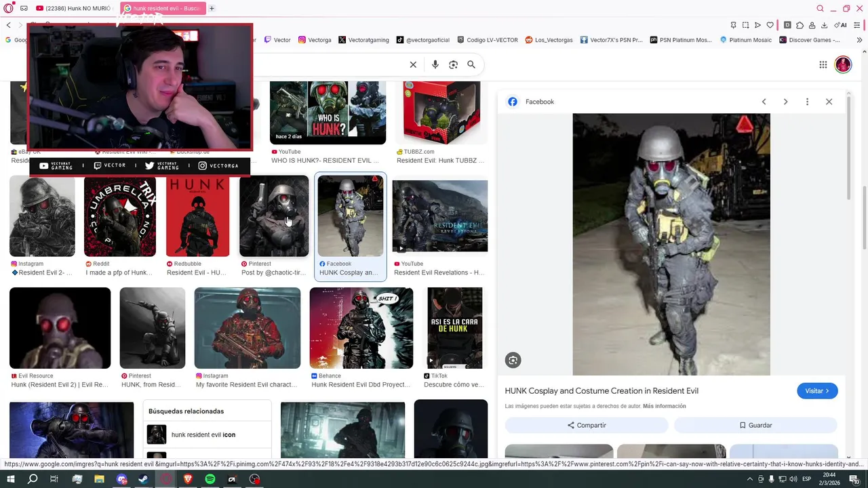Open Steam from the taskbar

click(x=143, y=479)
